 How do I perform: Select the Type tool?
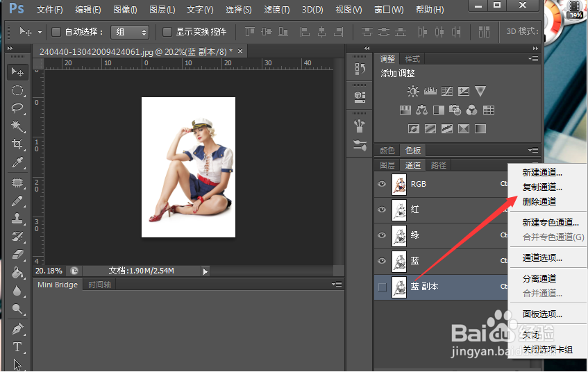click(17, 347)
